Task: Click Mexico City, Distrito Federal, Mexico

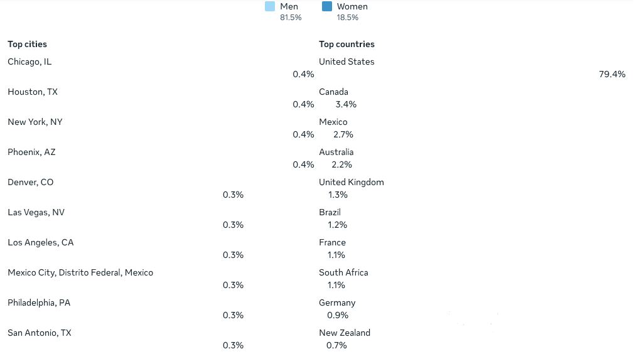Action: tap(80, 272)
